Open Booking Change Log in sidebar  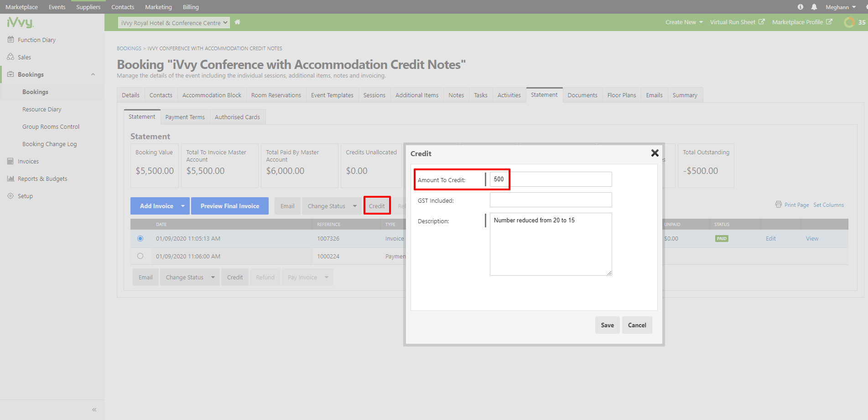click(x=49, y=144)
